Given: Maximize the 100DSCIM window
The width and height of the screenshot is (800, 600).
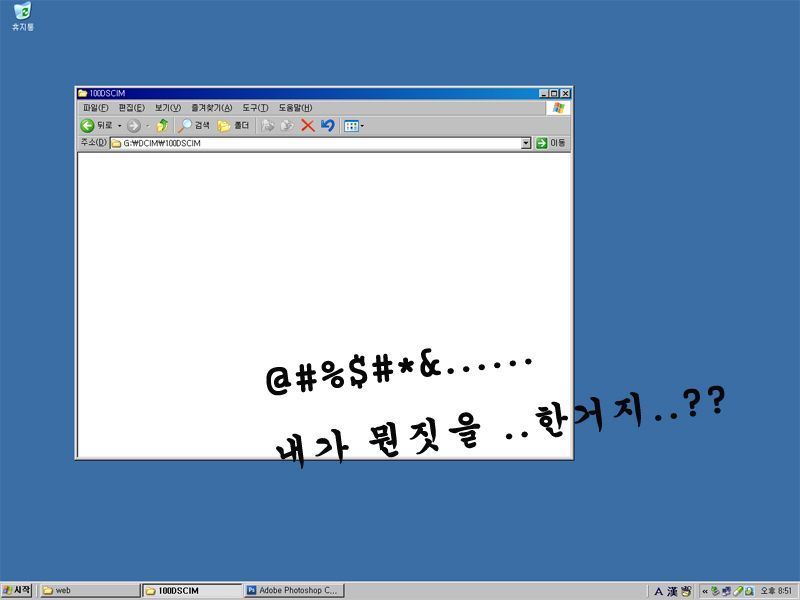Looking at the screenshot, I should point(554,93).
